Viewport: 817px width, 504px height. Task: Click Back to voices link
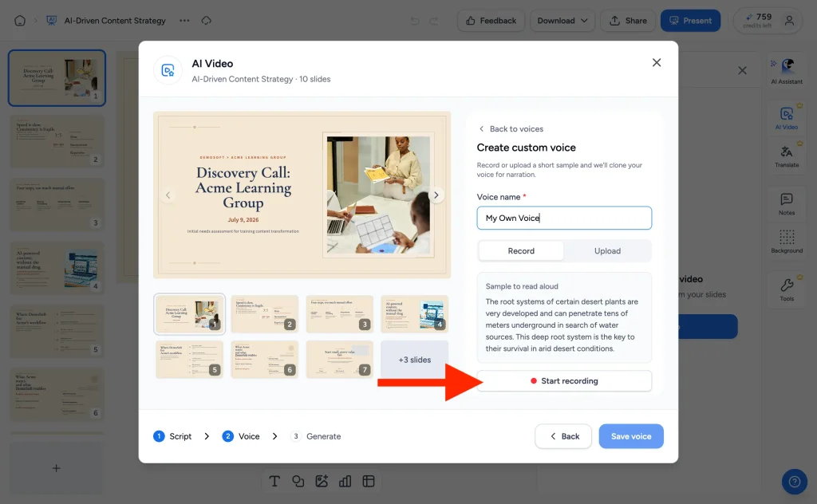pos(511,129)
